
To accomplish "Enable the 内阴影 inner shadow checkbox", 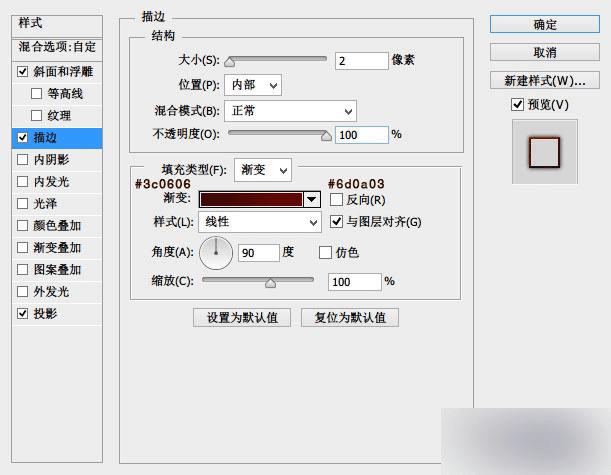I will pyautogui.click(x=23, y=159).
